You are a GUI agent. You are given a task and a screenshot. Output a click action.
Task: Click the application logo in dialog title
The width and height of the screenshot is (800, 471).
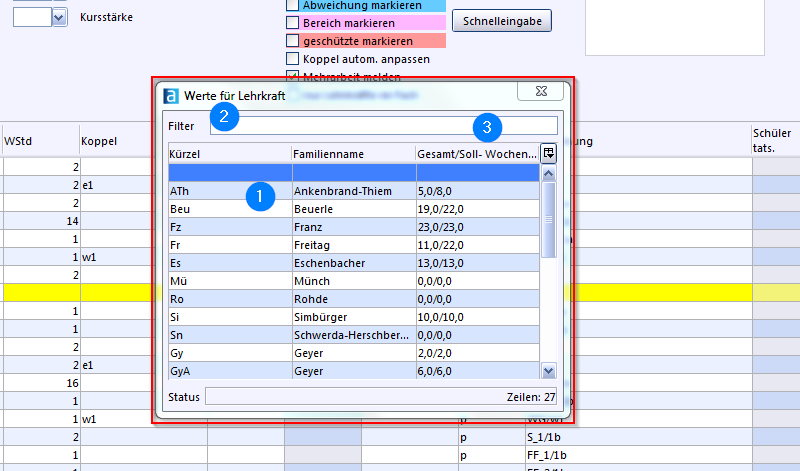click(171, 96)
